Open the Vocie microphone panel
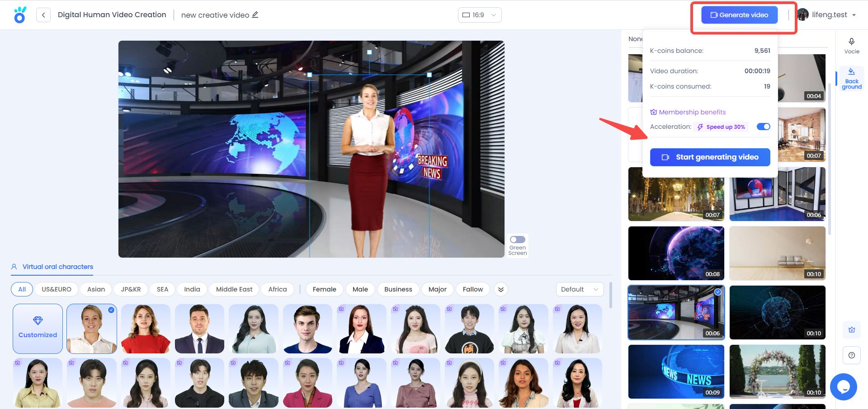The image size is (868, 409). pos(852,46)
